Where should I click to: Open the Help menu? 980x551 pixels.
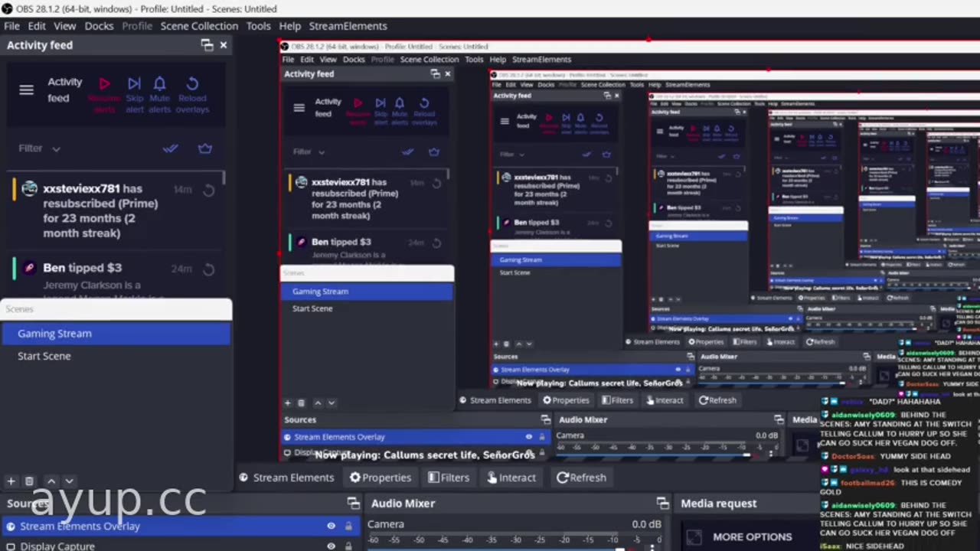coord(289,26)
